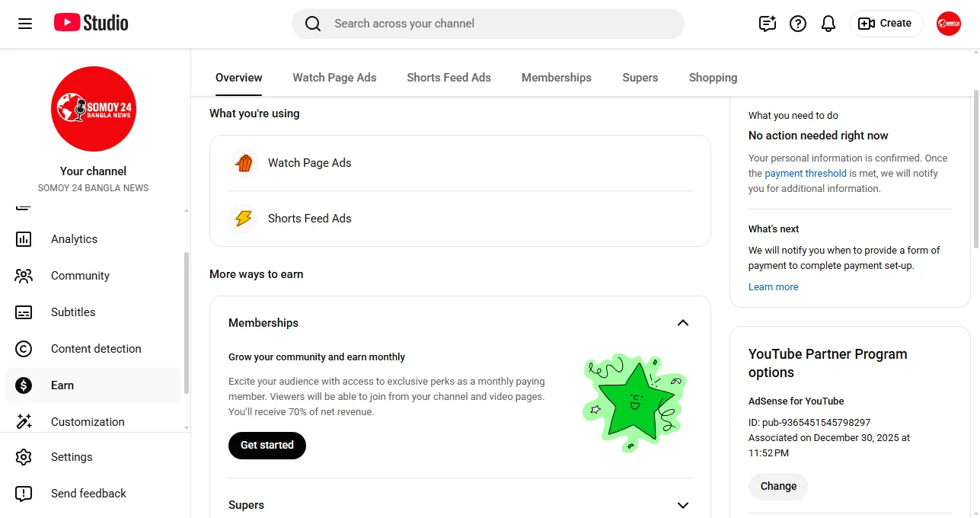Click the YouTube Studio logo
Image resolution: width=980 pixels, height=518 pixels.
[91, 23]
